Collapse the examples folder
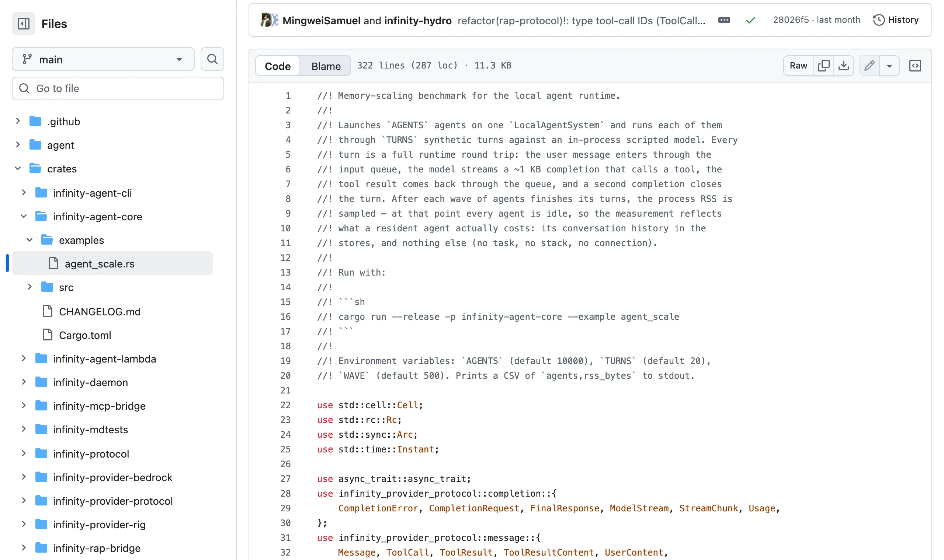Image resolution: width=944 pixels, height=560 pixels. coord(29,240)
